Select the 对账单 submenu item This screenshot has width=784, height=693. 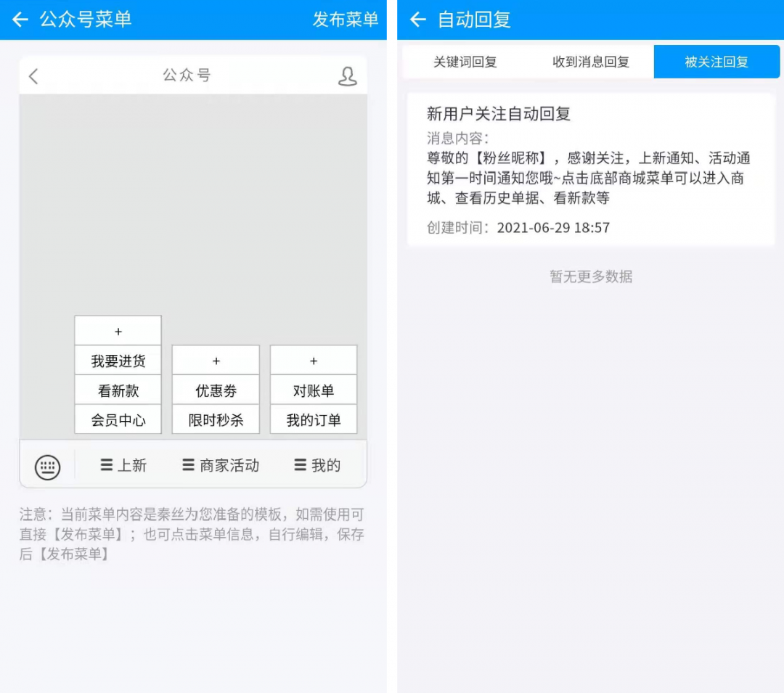(314, 390)
